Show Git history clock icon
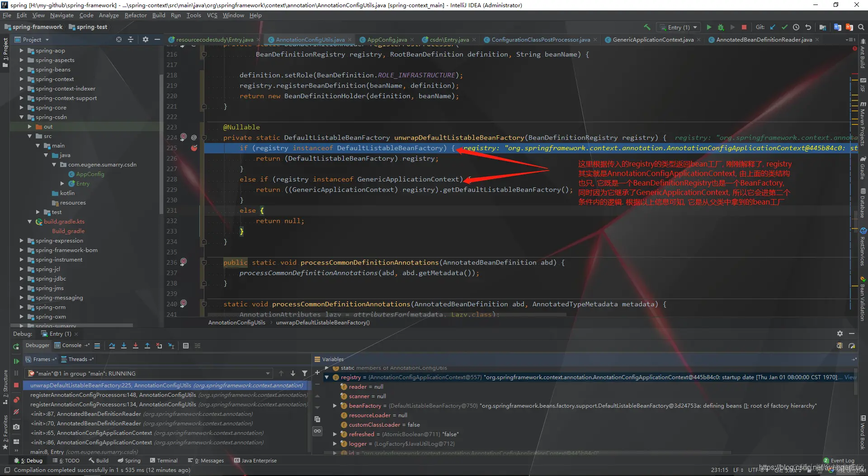 point(796,27)
